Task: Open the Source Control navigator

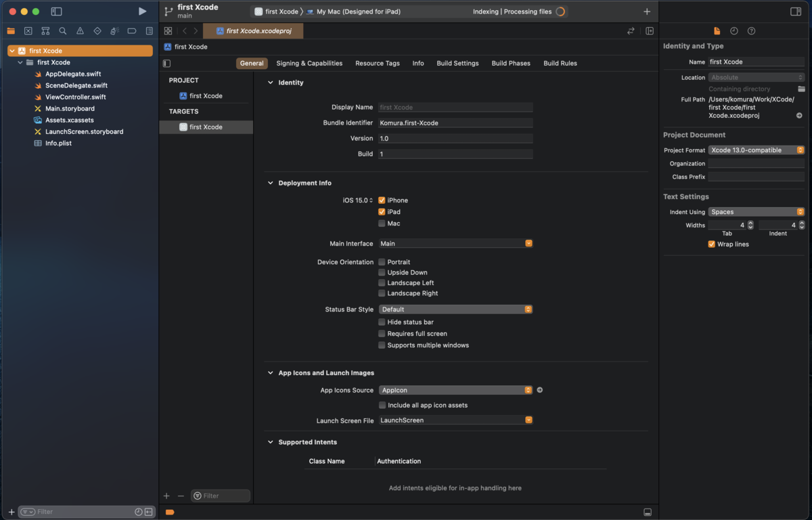Action: coord(28,31)
